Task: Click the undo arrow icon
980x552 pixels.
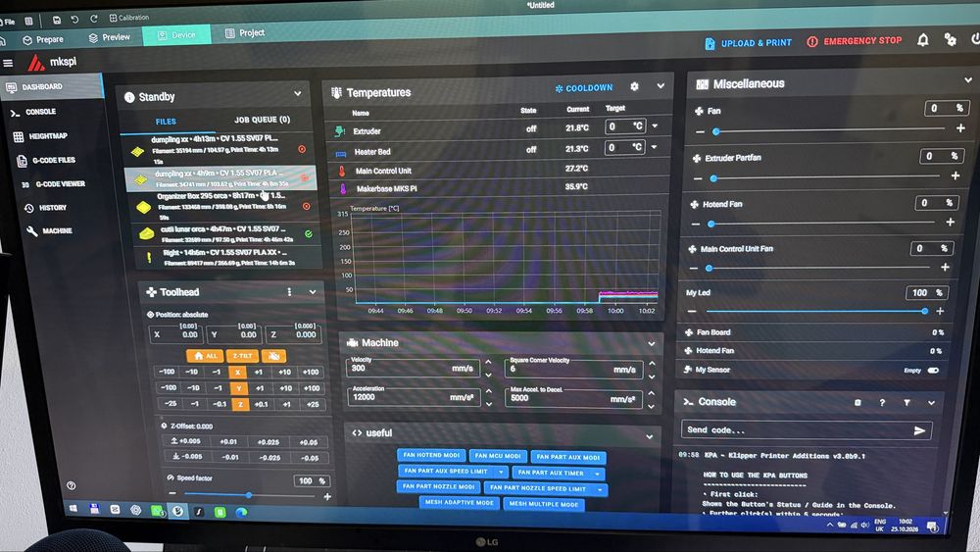Action: [74, 20]
